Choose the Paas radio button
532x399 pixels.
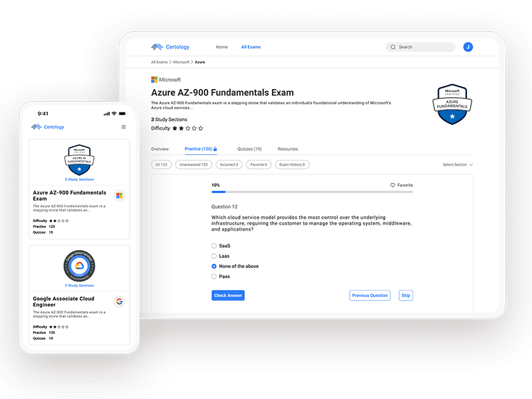pos(214,277)
